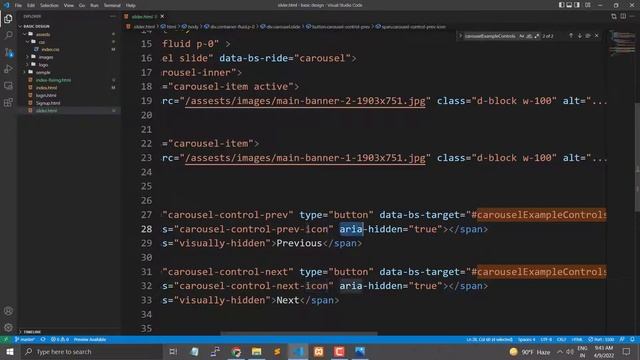Toggle bottom panel layout icon
Image resolution: width=640 pixels, height=360 pixels.
click(x=569, y=5)
